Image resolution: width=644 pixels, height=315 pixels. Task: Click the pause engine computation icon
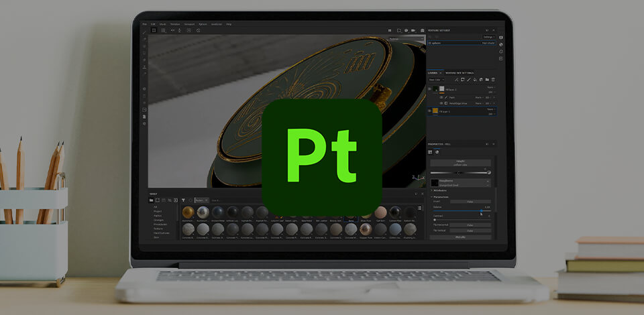(x=390, y=30)
